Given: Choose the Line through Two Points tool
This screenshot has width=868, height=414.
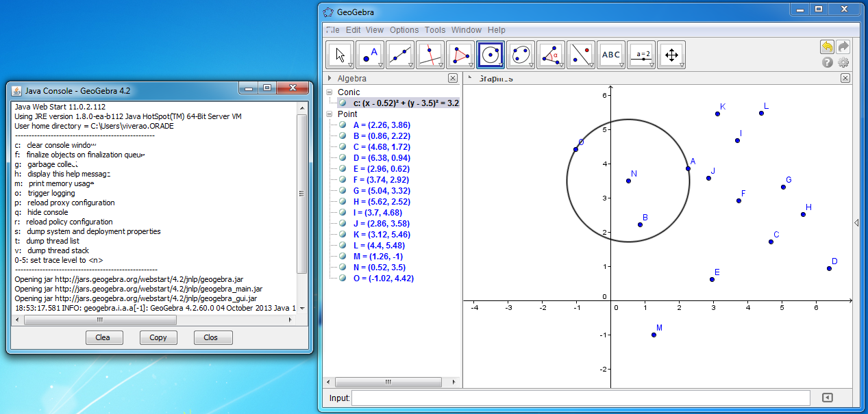Looking at the screenshot, I should (400, 55).
